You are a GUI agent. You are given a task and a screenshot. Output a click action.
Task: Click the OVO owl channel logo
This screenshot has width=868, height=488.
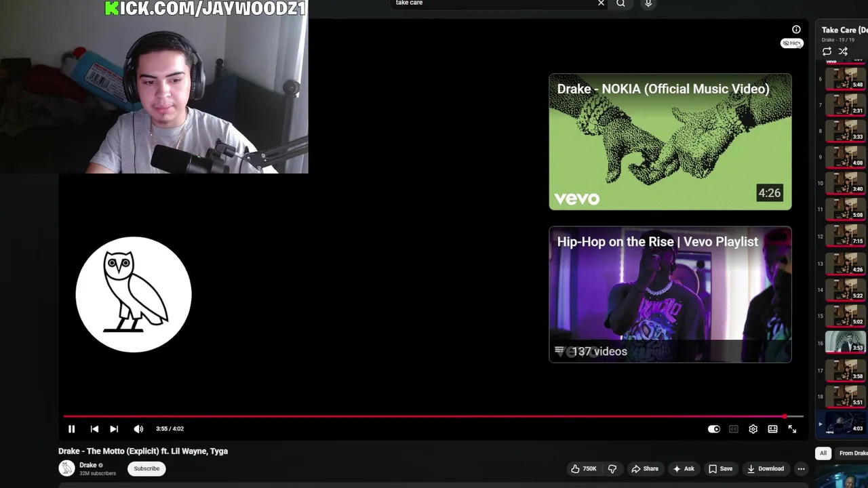click(x=134, y=295)
